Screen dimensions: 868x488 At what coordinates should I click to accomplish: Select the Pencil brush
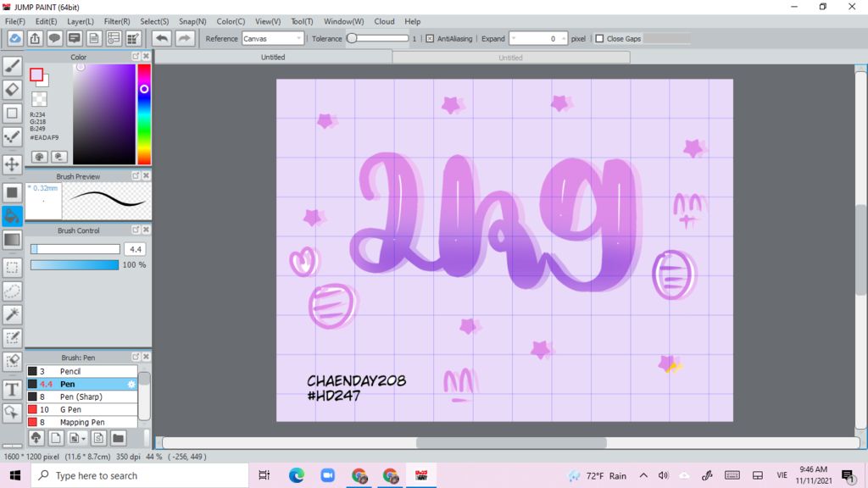click(x=82, y=371)
